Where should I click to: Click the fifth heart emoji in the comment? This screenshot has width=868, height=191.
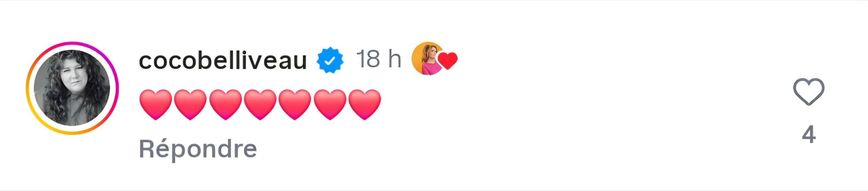295,104
